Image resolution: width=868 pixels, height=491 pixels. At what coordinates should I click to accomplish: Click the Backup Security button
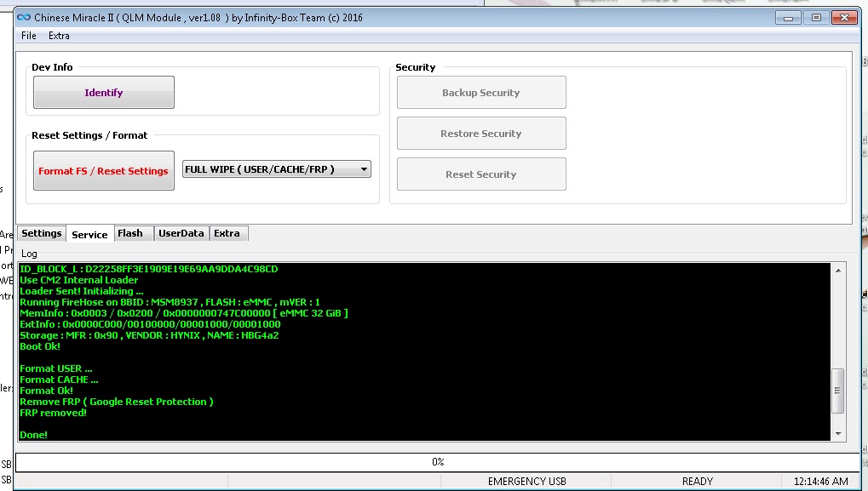[481, 93]
